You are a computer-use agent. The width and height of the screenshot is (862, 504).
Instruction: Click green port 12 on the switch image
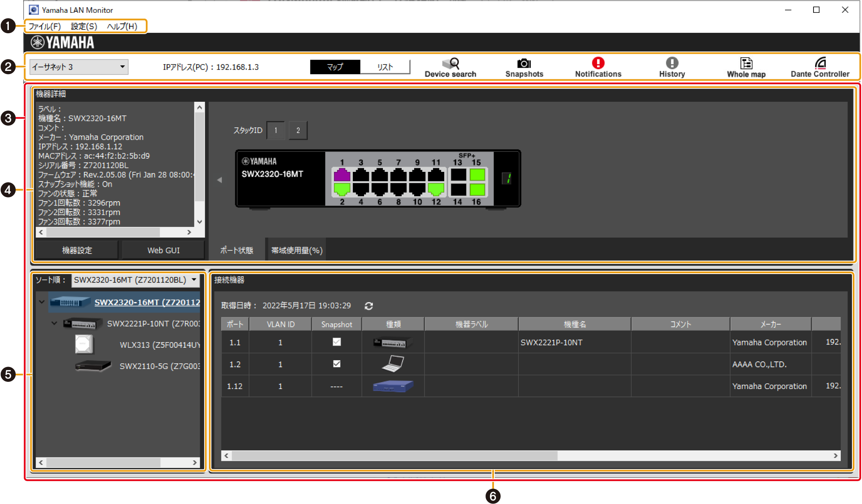tap(436, 189)
